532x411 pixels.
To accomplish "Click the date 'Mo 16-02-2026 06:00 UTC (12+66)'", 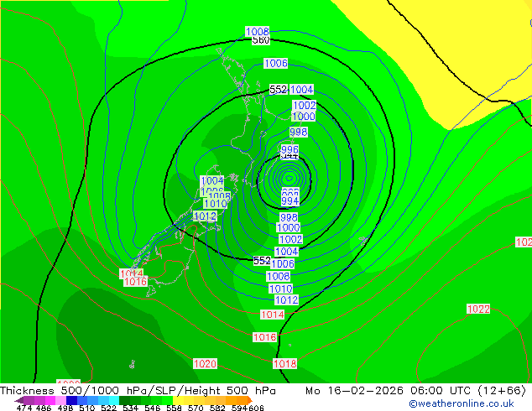I will pos(415,391).
